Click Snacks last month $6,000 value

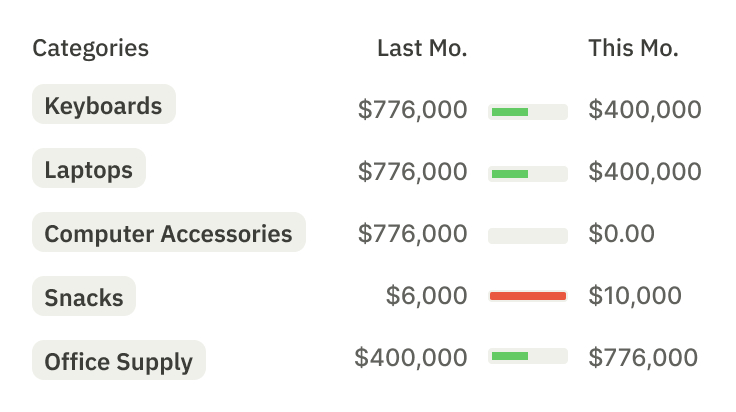coord(427,295)
